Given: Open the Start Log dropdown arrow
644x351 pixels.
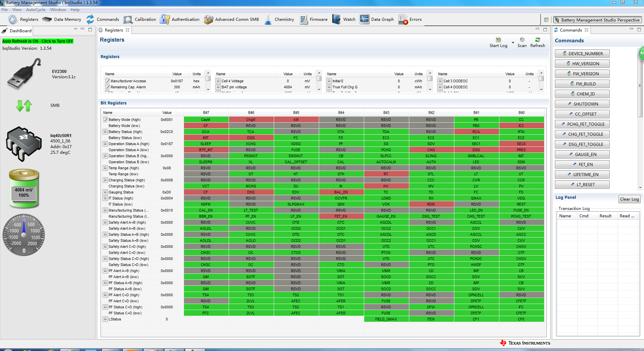Looking at the screenshot, I should [x=513, y=43].
